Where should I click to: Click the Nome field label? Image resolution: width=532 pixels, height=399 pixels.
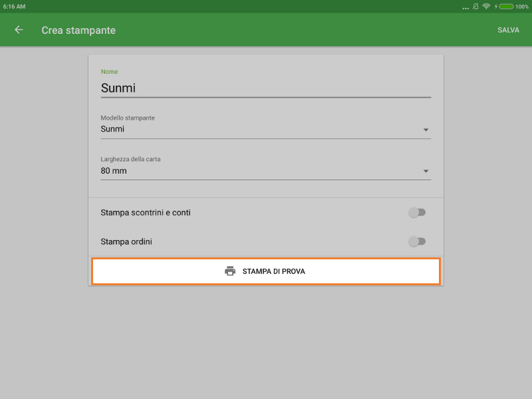click(109, 72)
